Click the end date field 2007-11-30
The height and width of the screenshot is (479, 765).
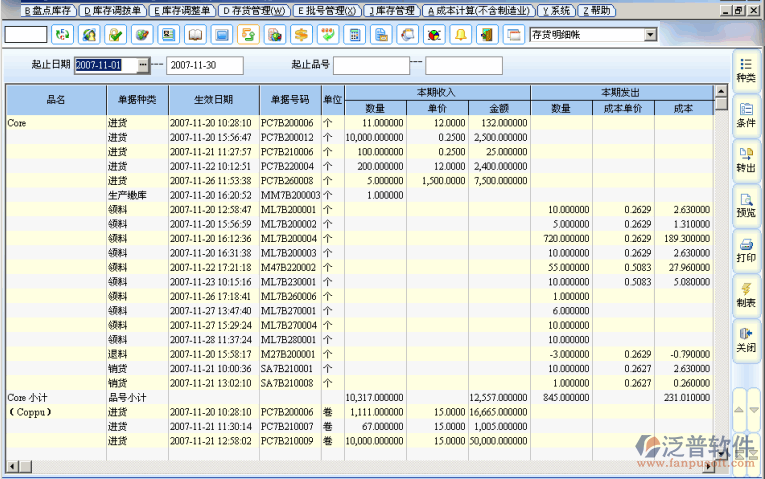(205, 65)
